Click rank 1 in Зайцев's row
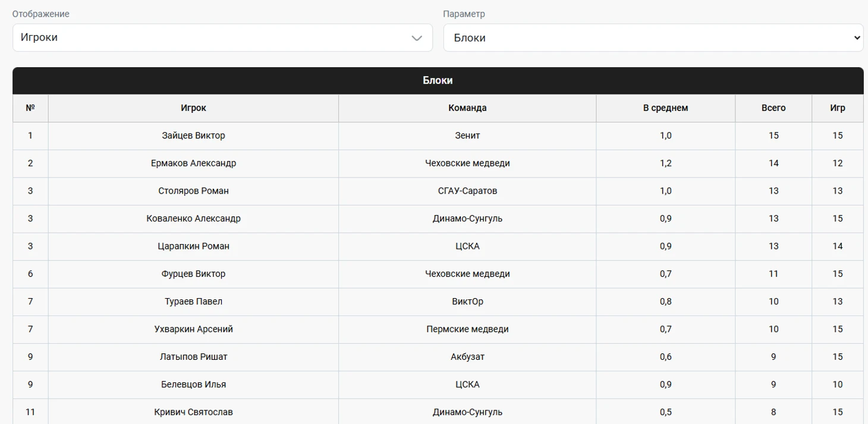The image size is (868, 424). click(30, 136)
